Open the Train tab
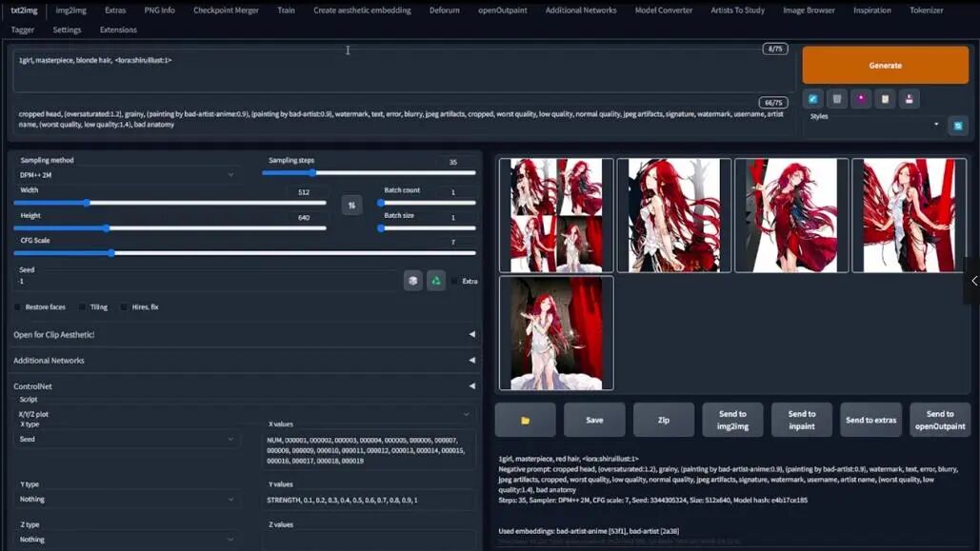The height and width of the screenshot is (551, 980). coord(287,10)
